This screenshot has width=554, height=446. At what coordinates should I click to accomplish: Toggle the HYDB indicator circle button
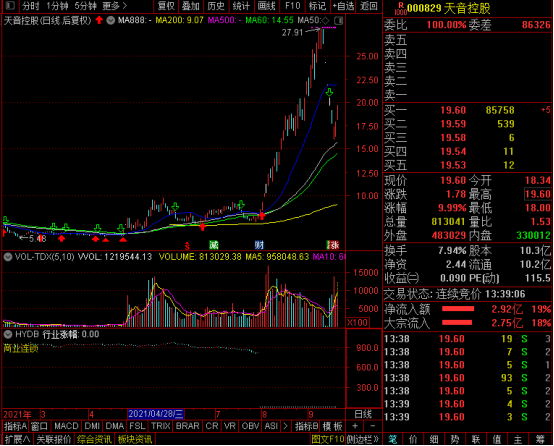point(8,334)
